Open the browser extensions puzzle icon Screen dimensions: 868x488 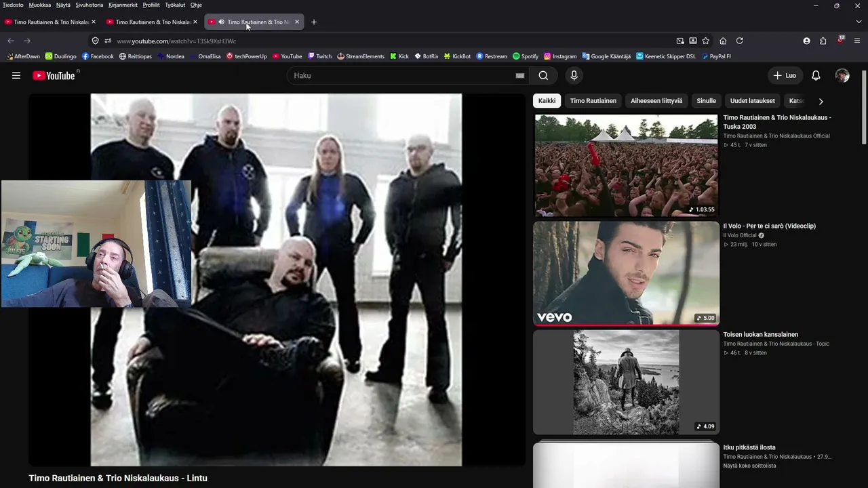click(823, 41)
